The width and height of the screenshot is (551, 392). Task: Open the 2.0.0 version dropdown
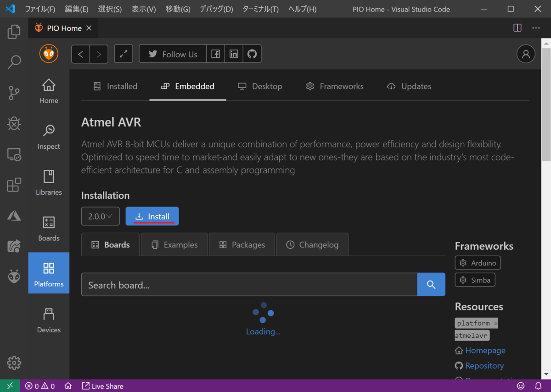click(100, 216)
